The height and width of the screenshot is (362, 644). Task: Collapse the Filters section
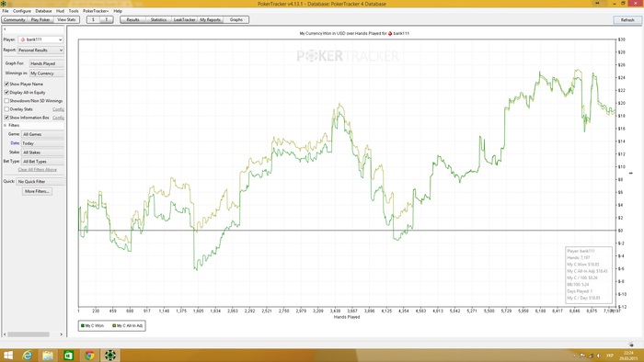(6, 125)
